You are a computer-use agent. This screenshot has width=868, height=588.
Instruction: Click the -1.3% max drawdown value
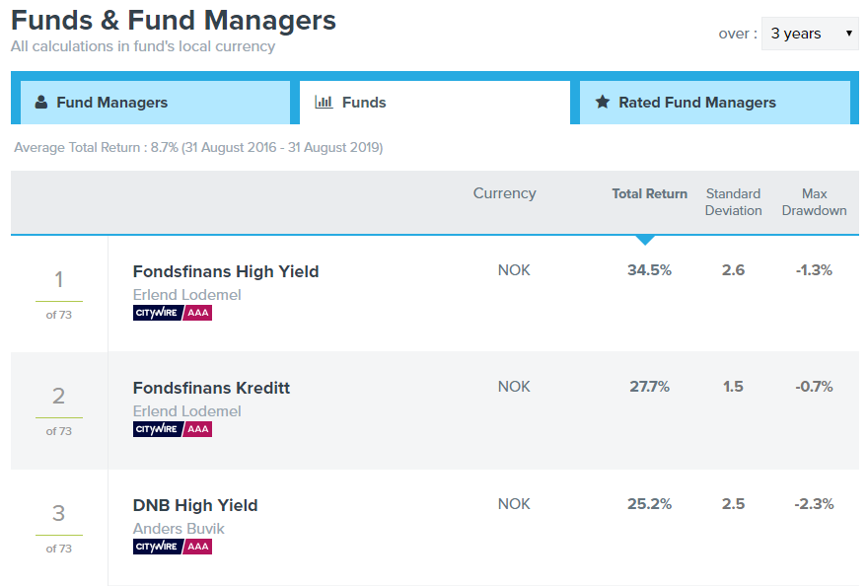click(815, 270)
